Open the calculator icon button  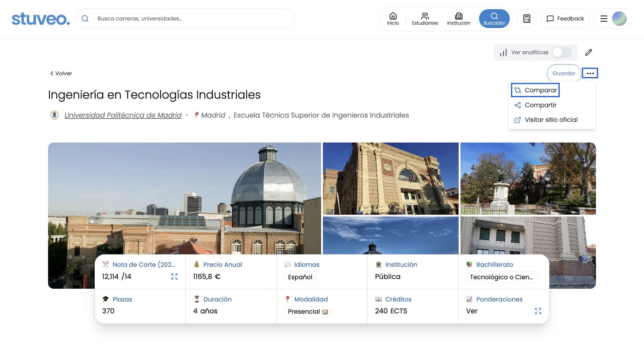[x=527, y=19]
